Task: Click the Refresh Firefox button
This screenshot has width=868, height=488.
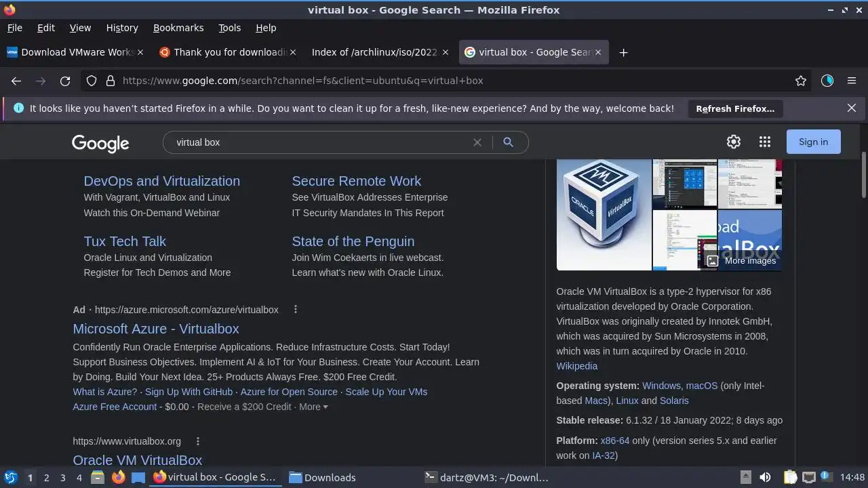Action: [735, 108]
